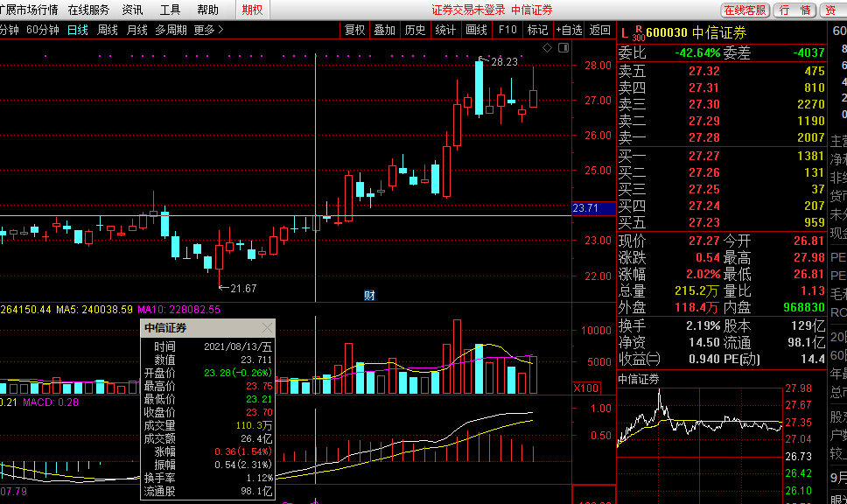The image size is (847, 504).
Task: Click the 时间 2021/08/13/五 row in popup
Action: click(208, 346)
